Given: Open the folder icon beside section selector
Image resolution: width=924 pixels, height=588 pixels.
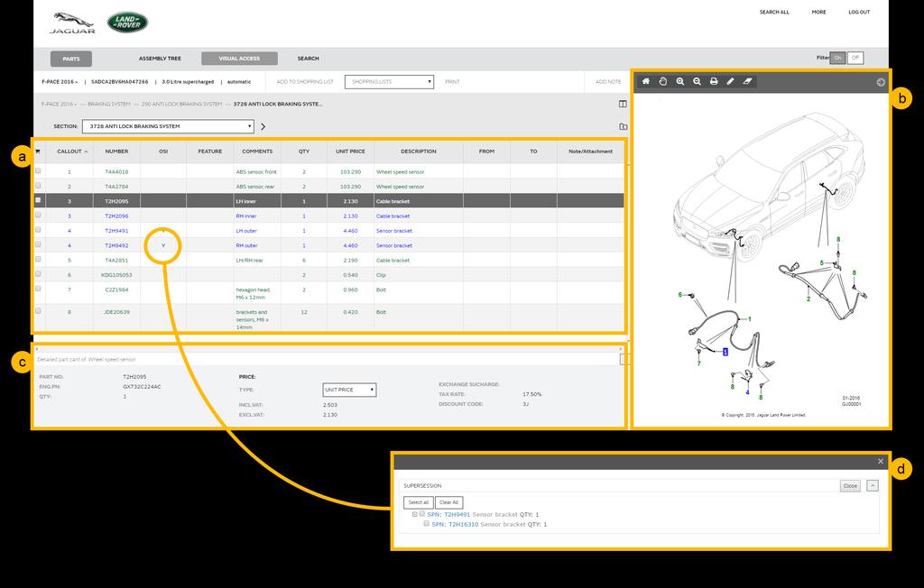Looking at the screenshot, I should 623,126.
